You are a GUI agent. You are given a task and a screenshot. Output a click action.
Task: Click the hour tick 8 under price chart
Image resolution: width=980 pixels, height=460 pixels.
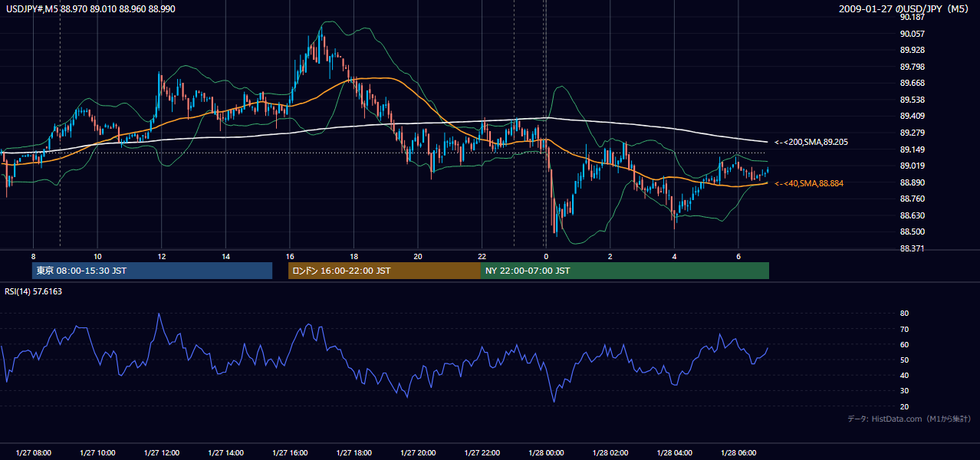point(33,256)
